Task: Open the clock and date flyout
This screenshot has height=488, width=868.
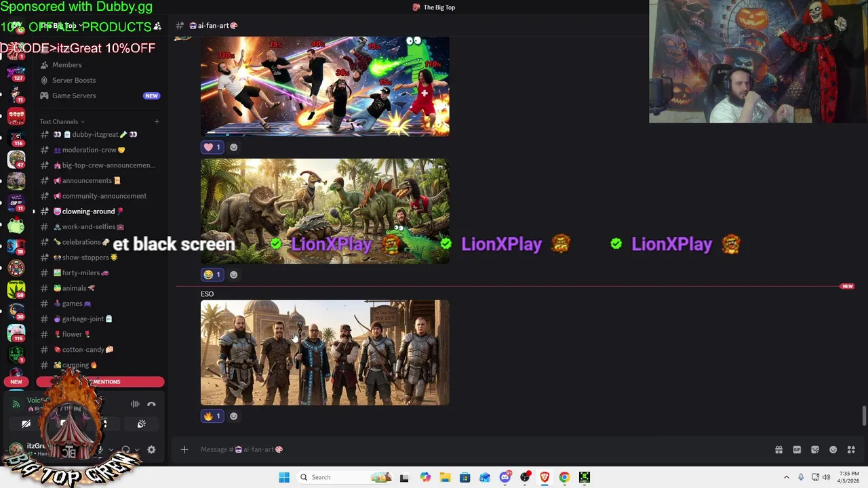Action: pos(849,477)
